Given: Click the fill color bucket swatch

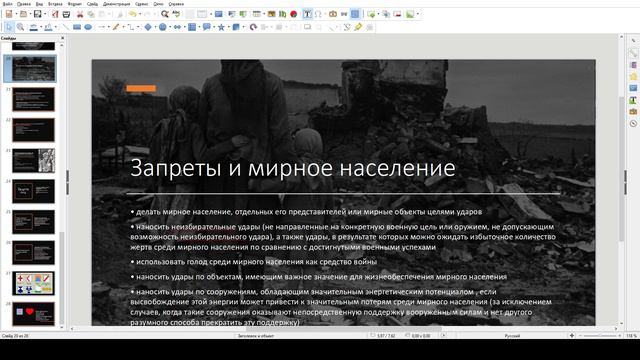Looking at the screenshot, I should click(48, 27).
